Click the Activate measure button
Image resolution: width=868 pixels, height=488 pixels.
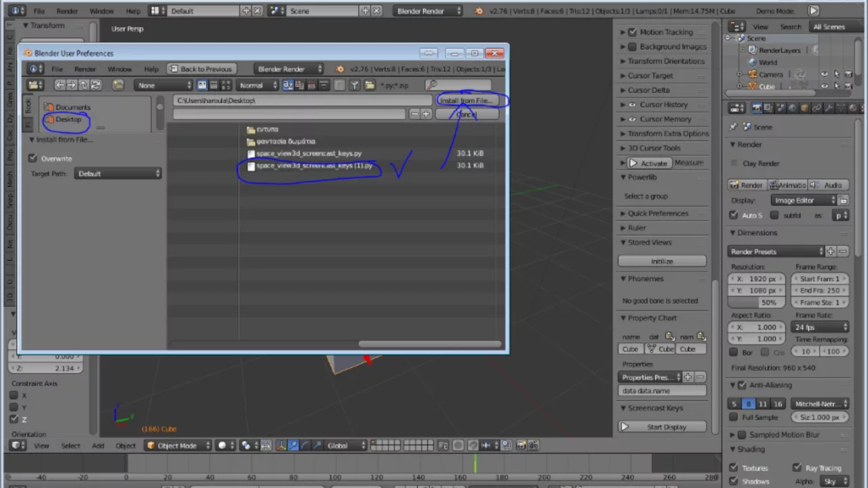[x=648, y=163]
